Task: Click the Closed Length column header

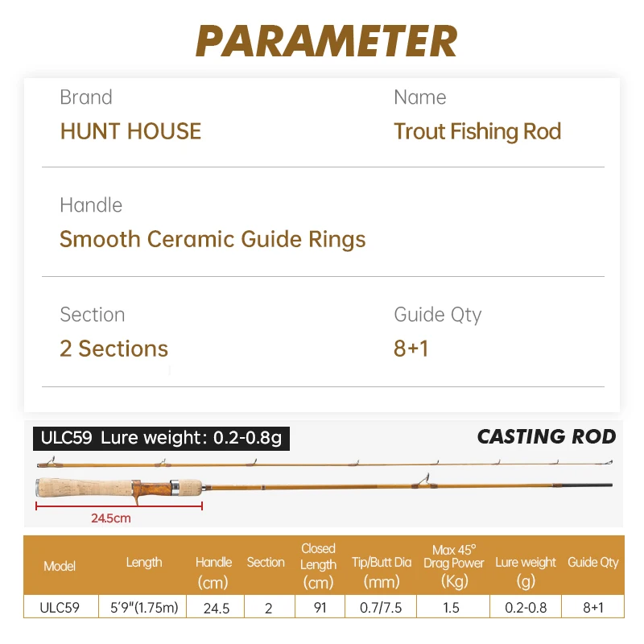Action: point(318,565)
